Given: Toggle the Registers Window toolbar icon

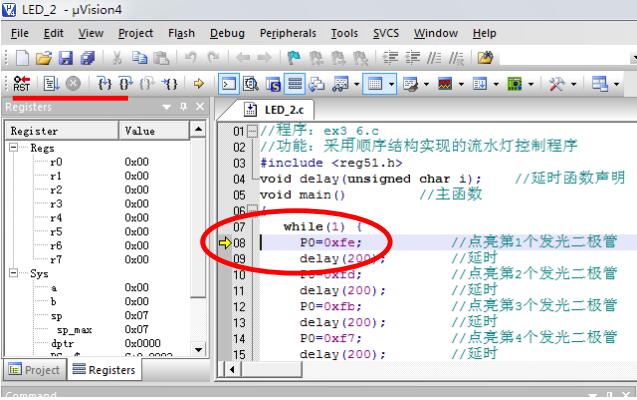Looking at the screenshot, I should pos(295,84).
